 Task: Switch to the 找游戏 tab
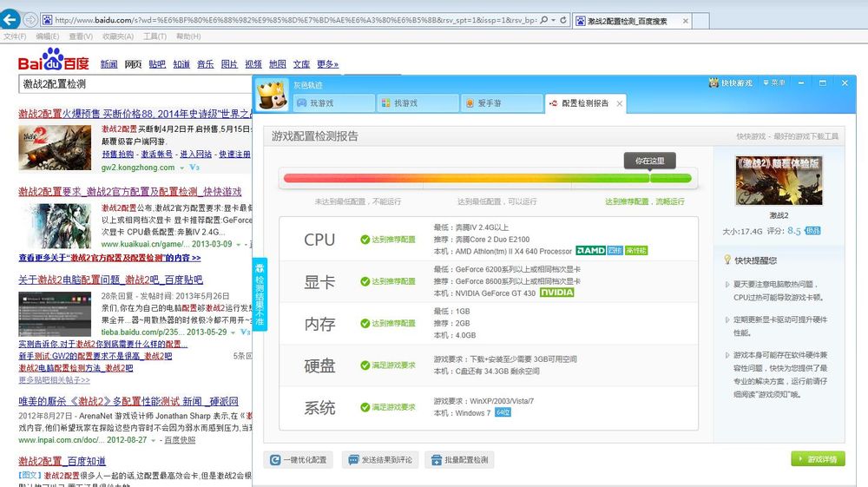click(x=418, y=103)
